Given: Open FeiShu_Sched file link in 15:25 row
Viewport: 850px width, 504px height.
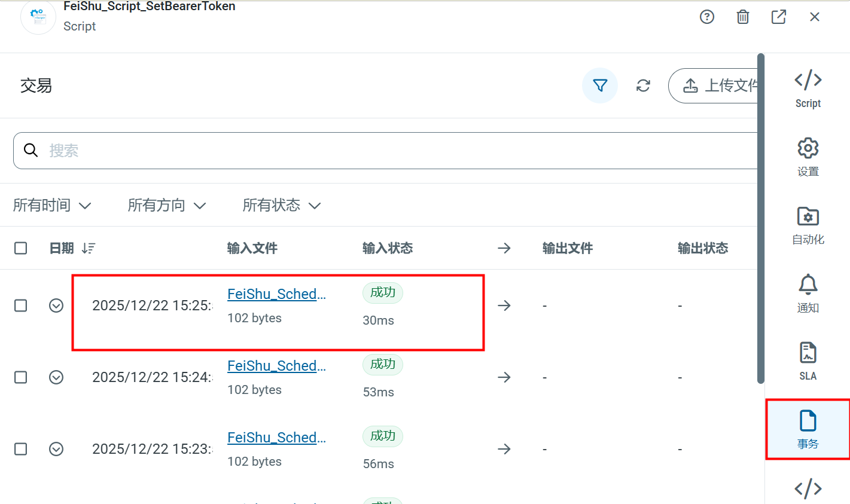Looking at the screenshot, I should click(276, 294).
